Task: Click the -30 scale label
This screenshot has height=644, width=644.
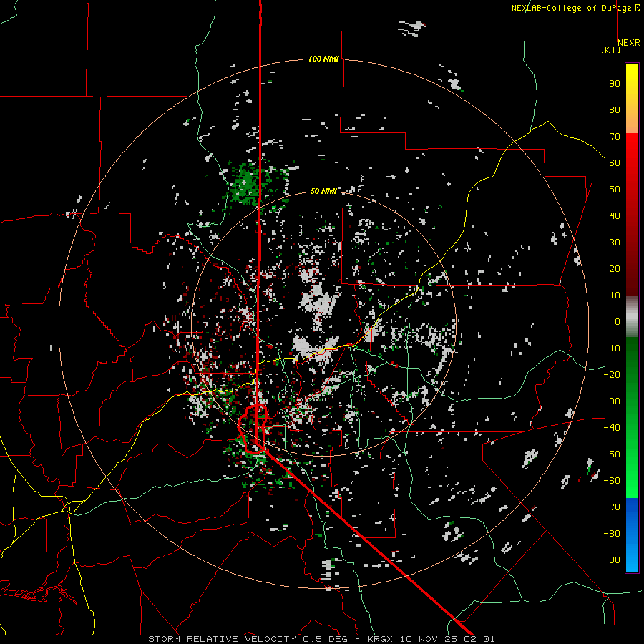Action: point(612,401)
